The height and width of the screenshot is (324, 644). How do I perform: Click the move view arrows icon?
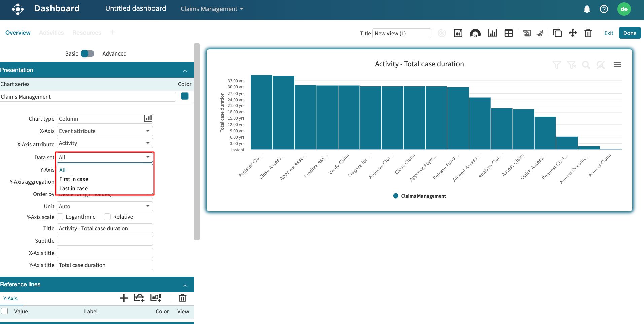click(573, 33)
